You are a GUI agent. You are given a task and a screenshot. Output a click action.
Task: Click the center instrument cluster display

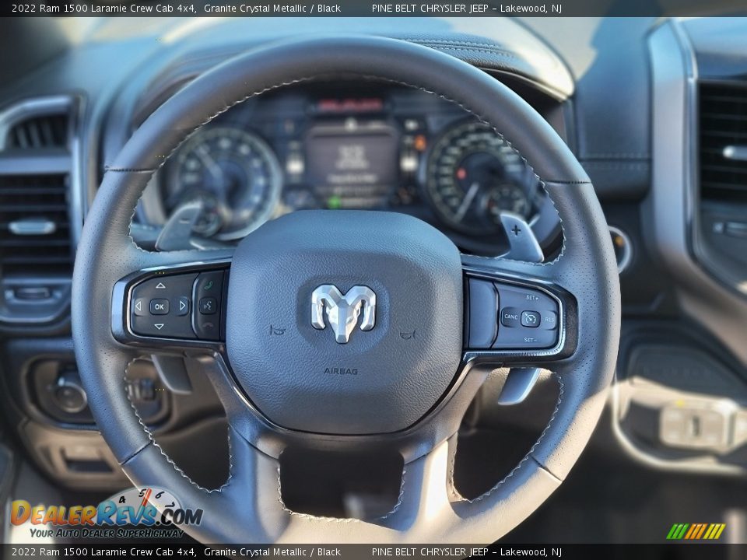click(352, 164)
